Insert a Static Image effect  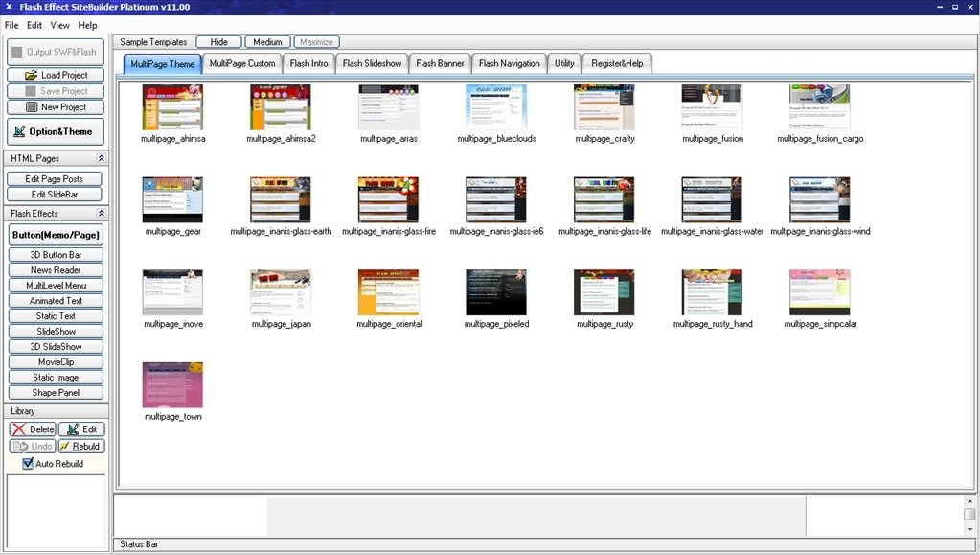(56, 378)
